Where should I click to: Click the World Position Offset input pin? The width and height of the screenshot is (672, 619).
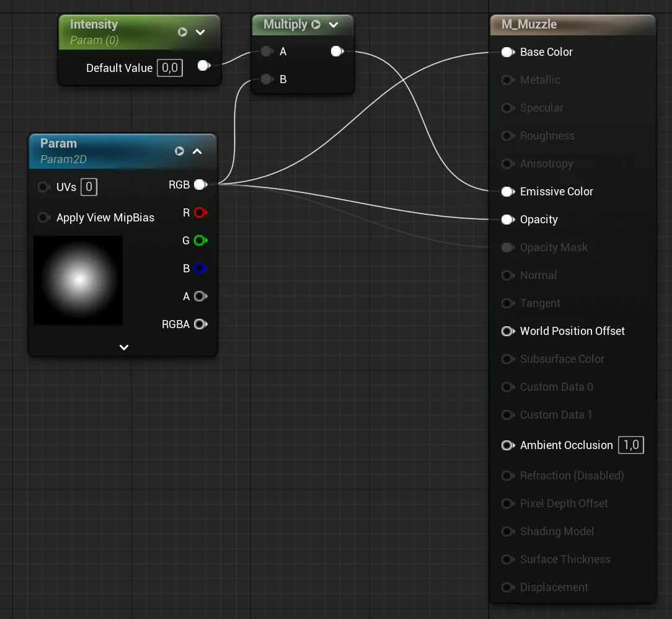(x=508, y=331)
